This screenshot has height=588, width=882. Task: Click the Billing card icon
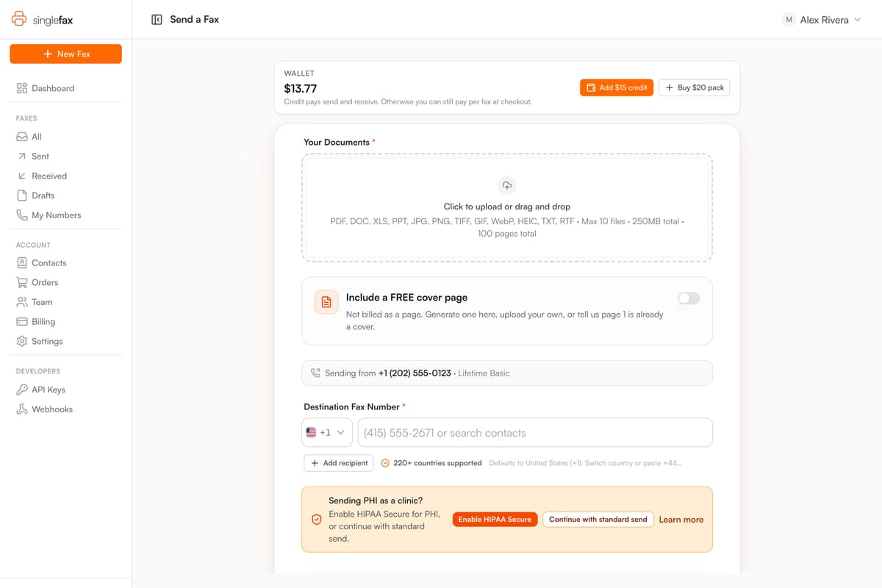[x=22, y=322]
